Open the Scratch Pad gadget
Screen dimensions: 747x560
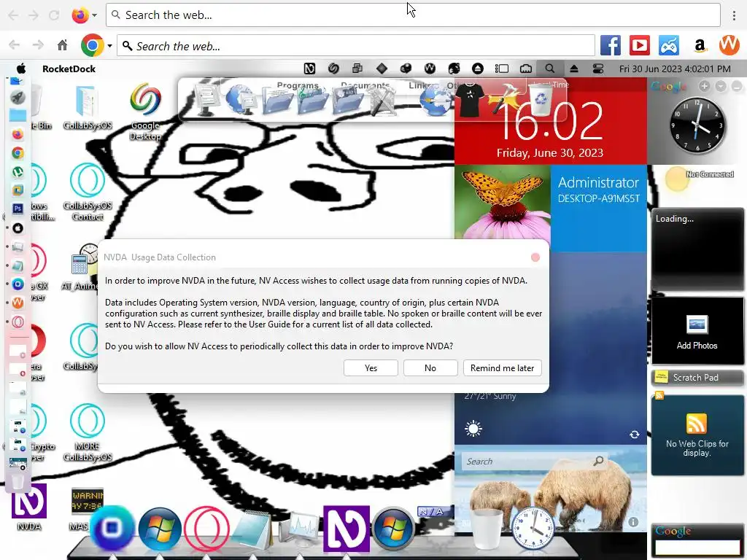(x=697, y=378)
